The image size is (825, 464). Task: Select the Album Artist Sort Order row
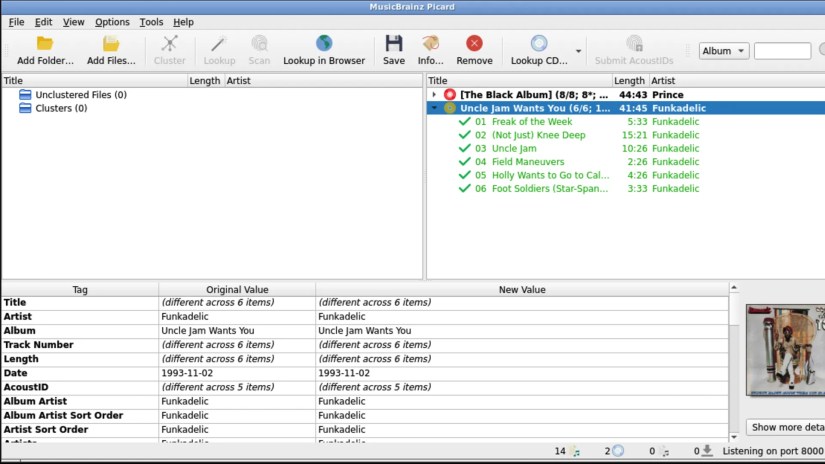click(x=365, y=416)
